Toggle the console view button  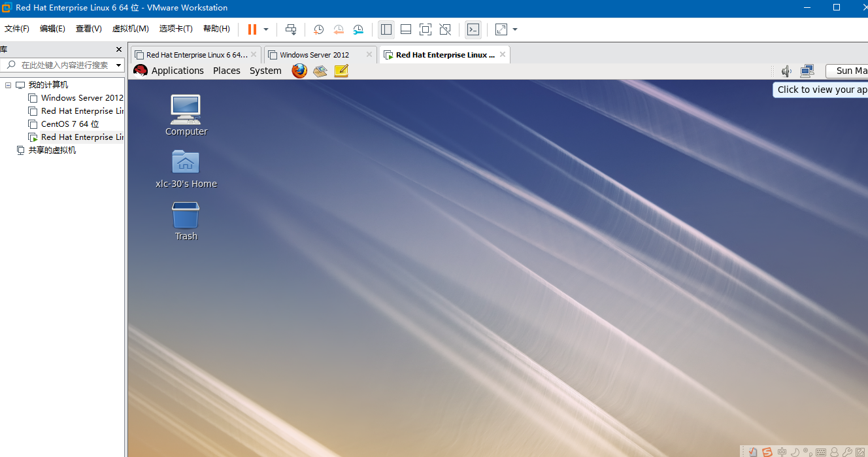tap(473, 29)
